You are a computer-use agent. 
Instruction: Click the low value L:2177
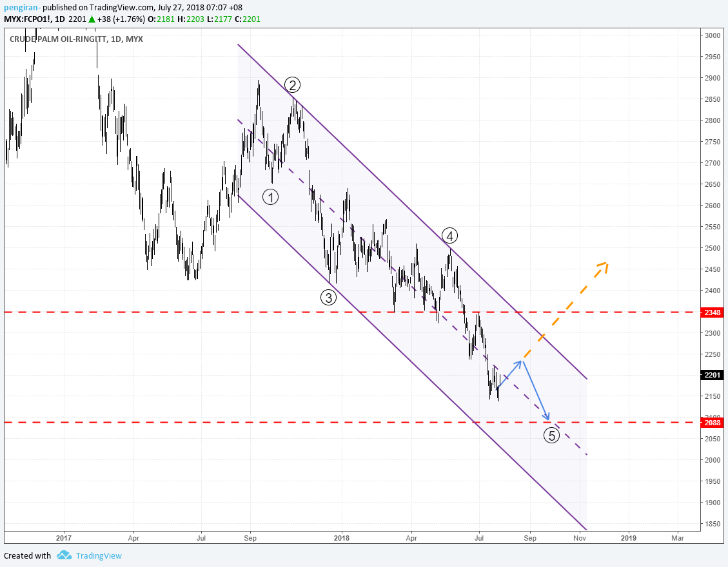219,19
